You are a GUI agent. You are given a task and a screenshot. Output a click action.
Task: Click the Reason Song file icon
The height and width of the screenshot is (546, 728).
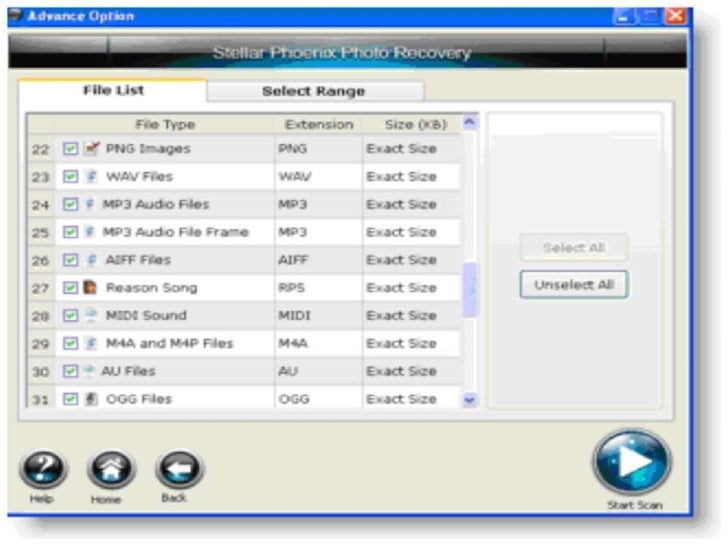click(x=90, y=287)
